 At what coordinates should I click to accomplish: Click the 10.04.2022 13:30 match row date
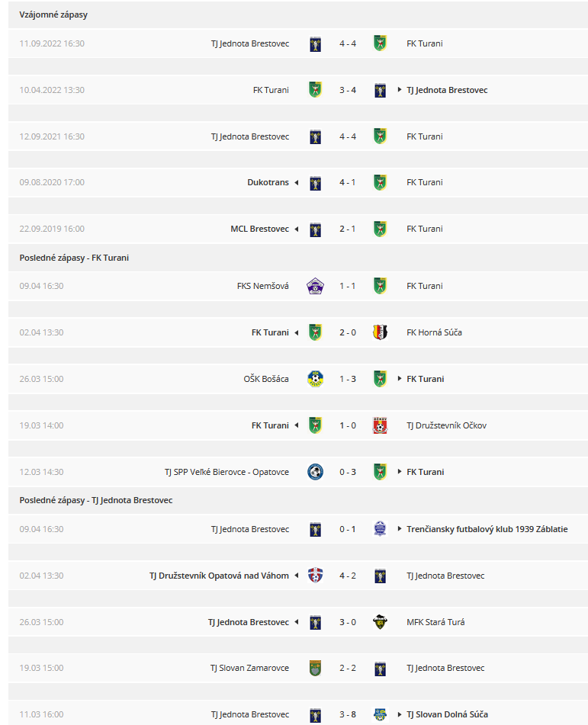(52, 90)
